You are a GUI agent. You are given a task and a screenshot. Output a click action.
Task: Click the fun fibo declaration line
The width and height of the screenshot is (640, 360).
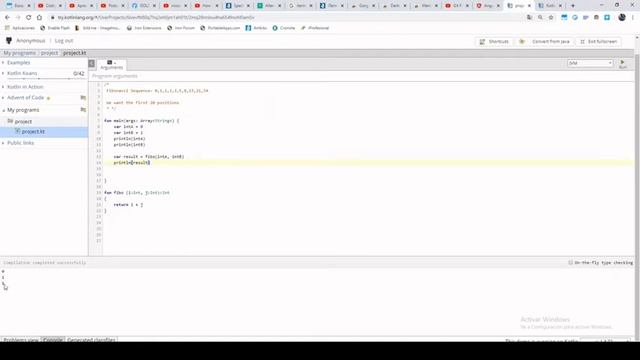tap(137, 193)
